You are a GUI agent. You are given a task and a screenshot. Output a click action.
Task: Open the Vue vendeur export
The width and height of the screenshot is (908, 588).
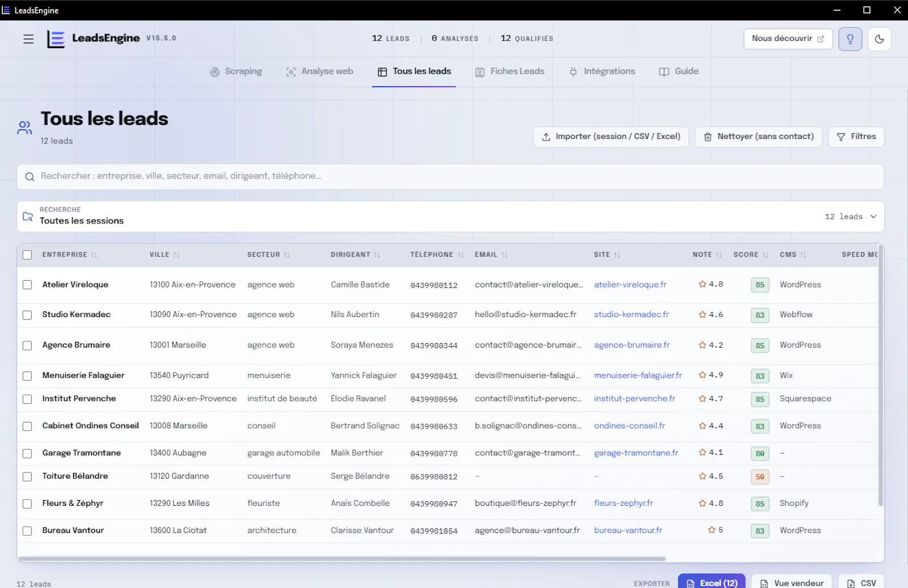pos(792,582)
